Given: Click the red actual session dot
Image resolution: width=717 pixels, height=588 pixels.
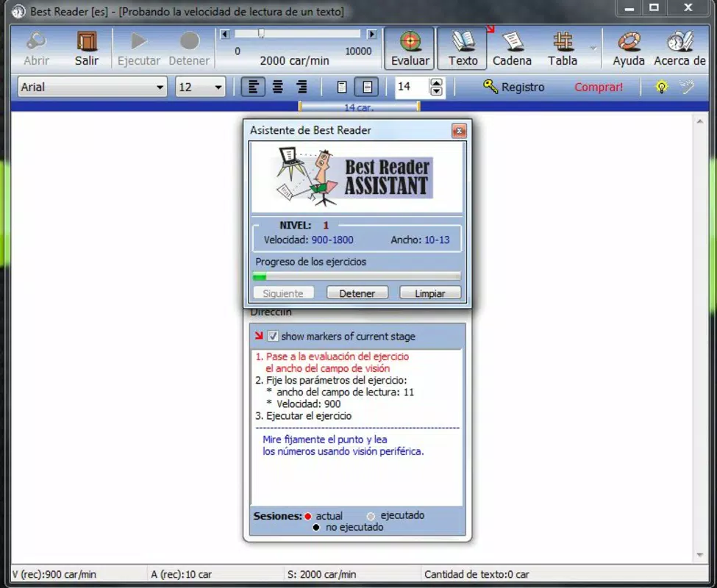Looking at the screenshot, I should point(307,516).
